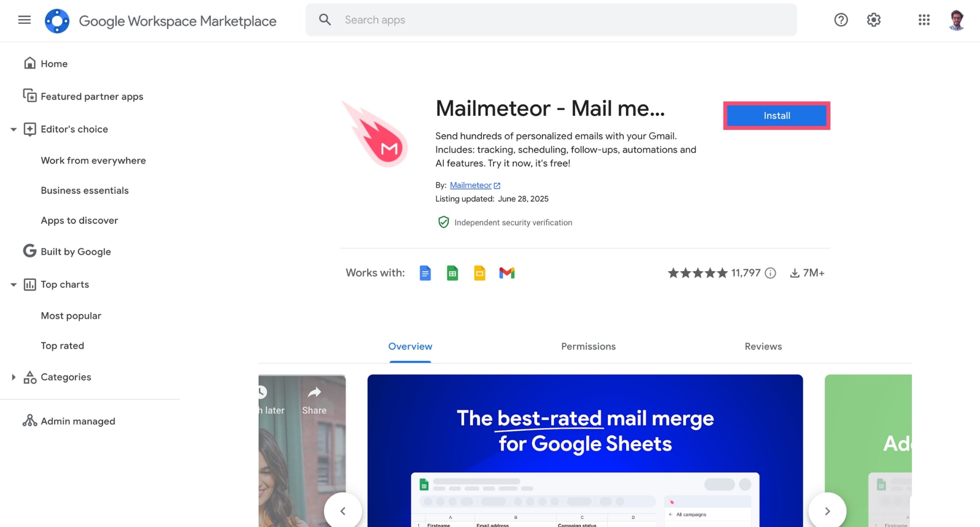
Task: Collapse the Top charts section
Action: pyautogui.click(x=13, y=284)
